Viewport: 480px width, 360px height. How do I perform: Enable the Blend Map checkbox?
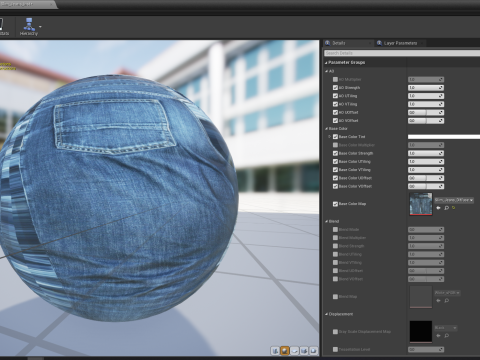tap(335, 296)
